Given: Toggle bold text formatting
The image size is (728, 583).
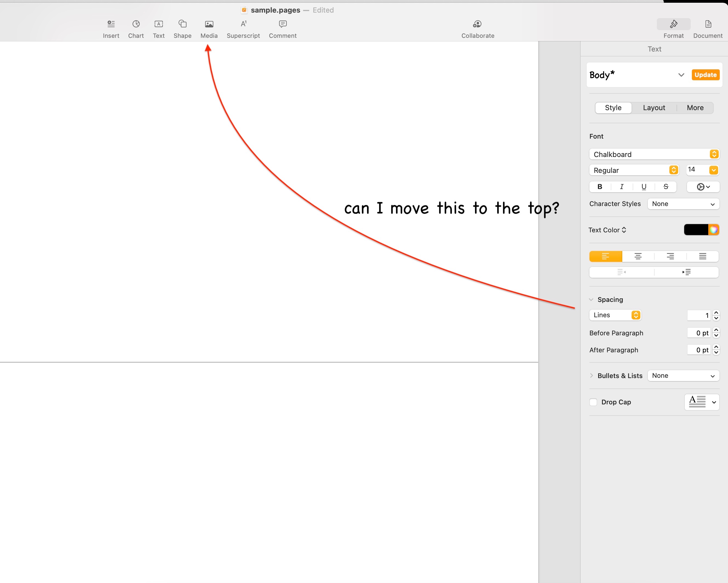Looking at the screenshot, I should [600, 187].
